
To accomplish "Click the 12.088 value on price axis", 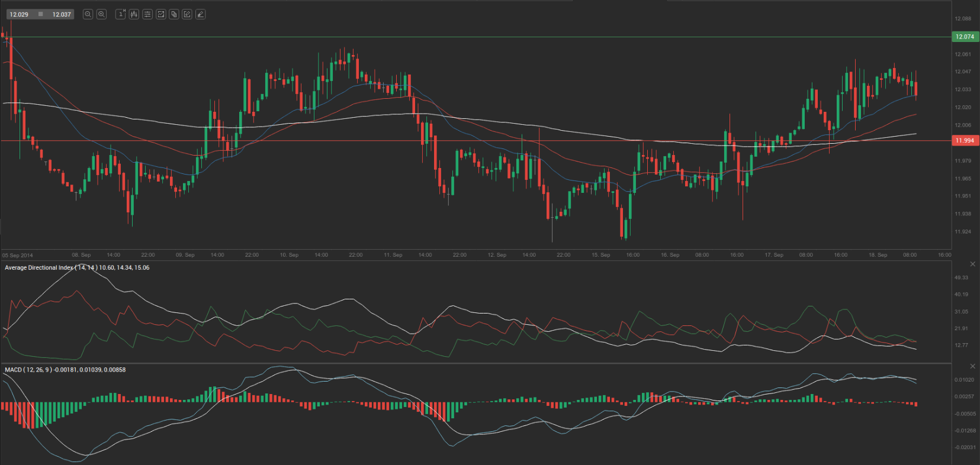I will pyautogui.click(x=963, y=19).
